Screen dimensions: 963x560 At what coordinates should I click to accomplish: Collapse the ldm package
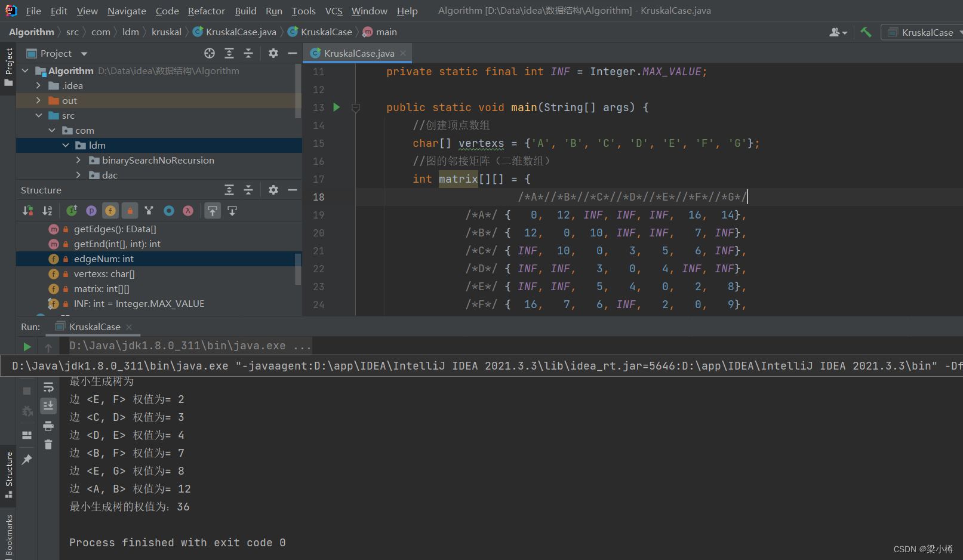(x=66, y=145)
